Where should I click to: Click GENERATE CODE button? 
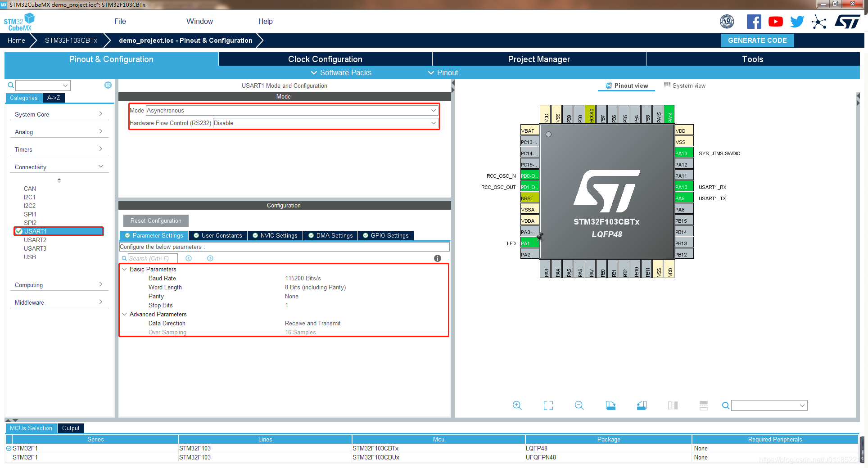pyautogui.click(x=757, y=40)
